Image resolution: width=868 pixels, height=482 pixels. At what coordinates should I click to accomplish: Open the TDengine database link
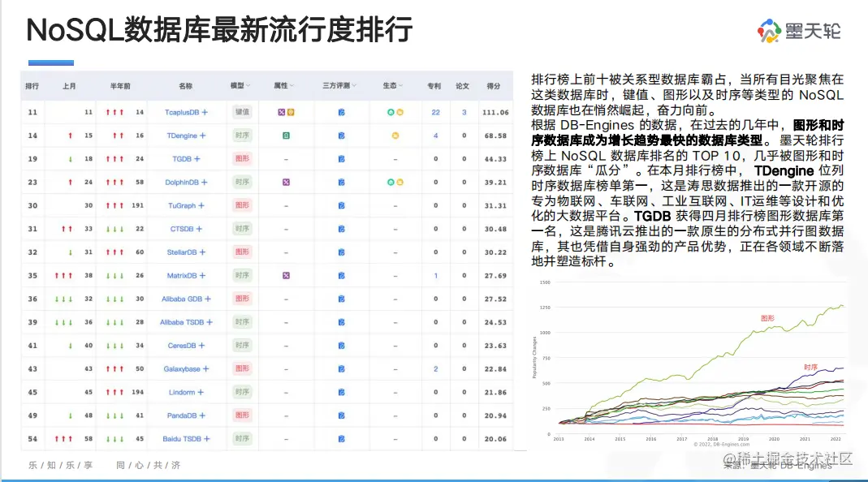(x=182, y=136)
